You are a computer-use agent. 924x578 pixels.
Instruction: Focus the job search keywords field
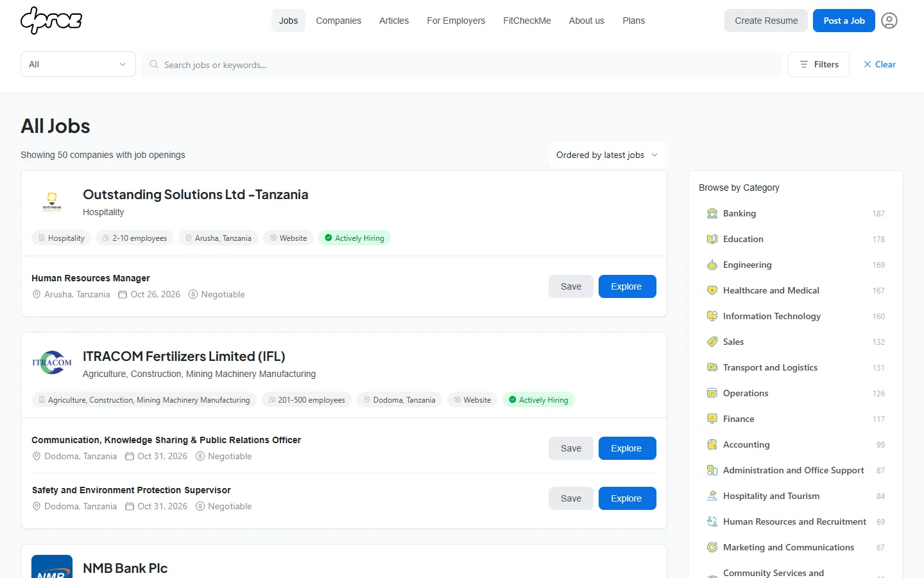tap(462, 64)
